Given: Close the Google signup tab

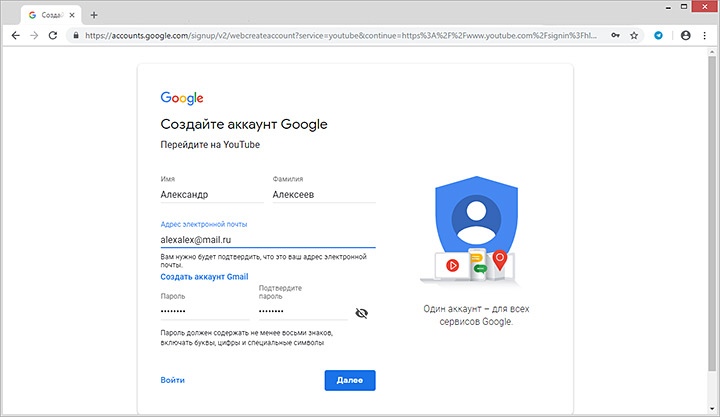Looking at the screenshot, I should (72, 15).
